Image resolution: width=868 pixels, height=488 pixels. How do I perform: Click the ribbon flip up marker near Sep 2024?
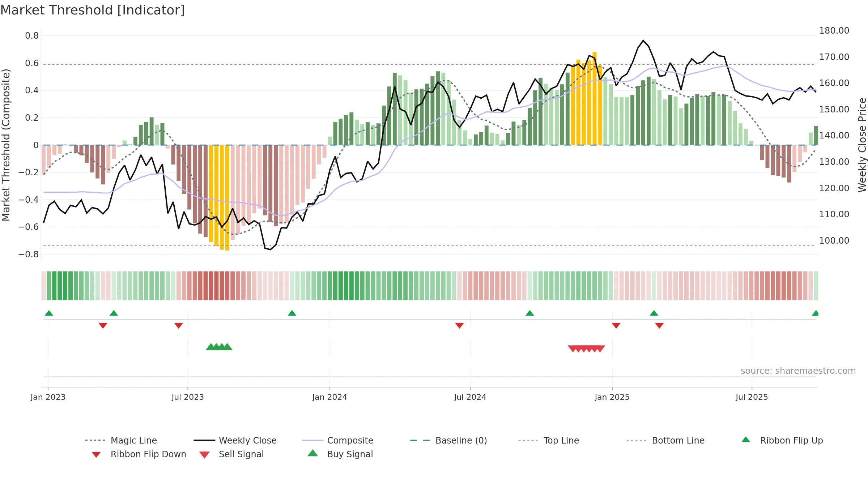[529, 313]
